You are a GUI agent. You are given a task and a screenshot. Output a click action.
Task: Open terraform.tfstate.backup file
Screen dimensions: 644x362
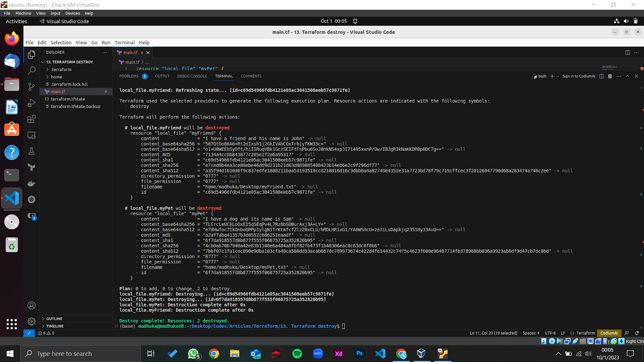click(76, 107)
